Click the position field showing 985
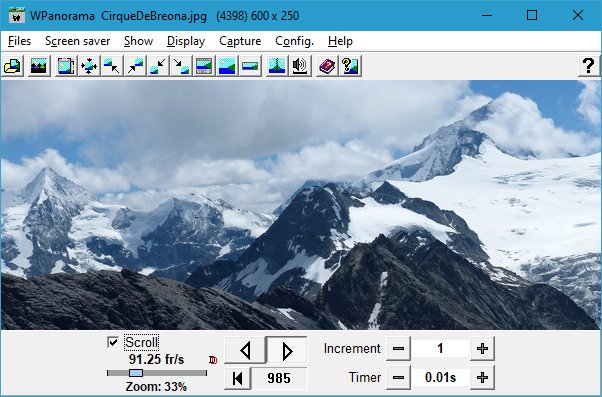 (279, 378)
